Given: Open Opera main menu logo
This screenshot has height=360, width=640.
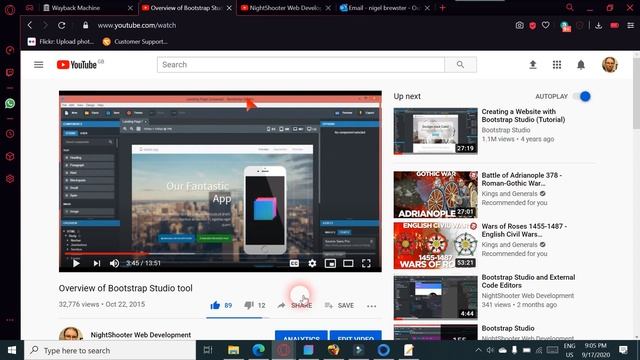Looking at the screenshot, I should click(10, 9).
